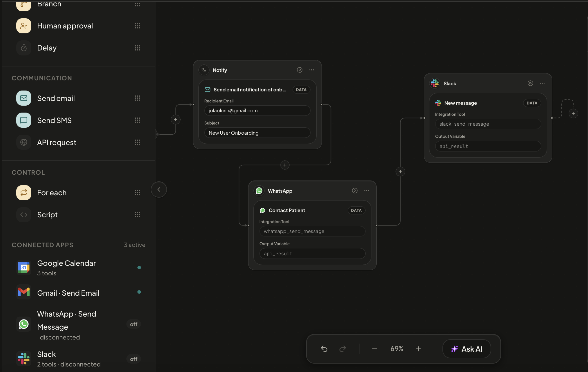Run the WhatsApp node
Image resolution: width=588 pixels, height=372 pixels.
pyautogui.click(x=355, y=191)
